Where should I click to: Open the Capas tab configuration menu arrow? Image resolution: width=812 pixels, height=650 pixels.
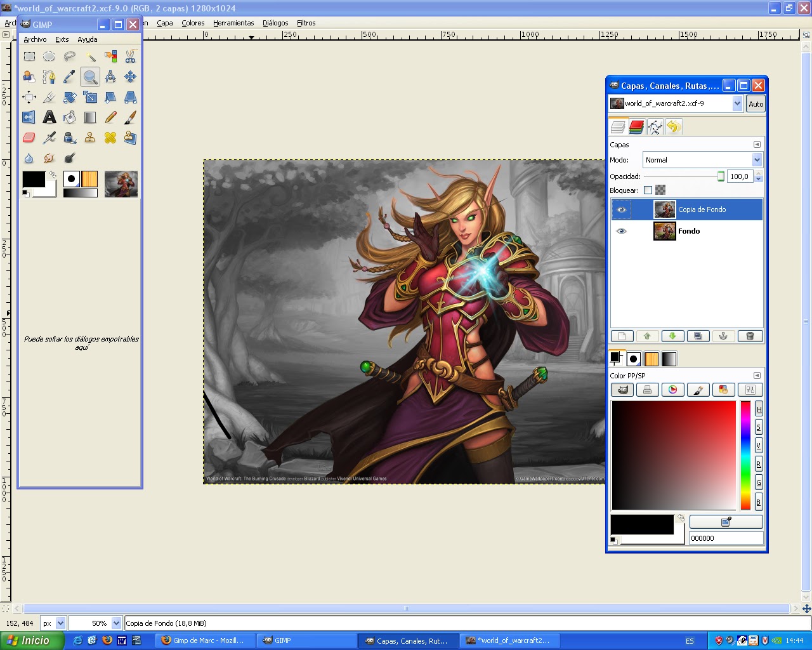coord(756,145)
